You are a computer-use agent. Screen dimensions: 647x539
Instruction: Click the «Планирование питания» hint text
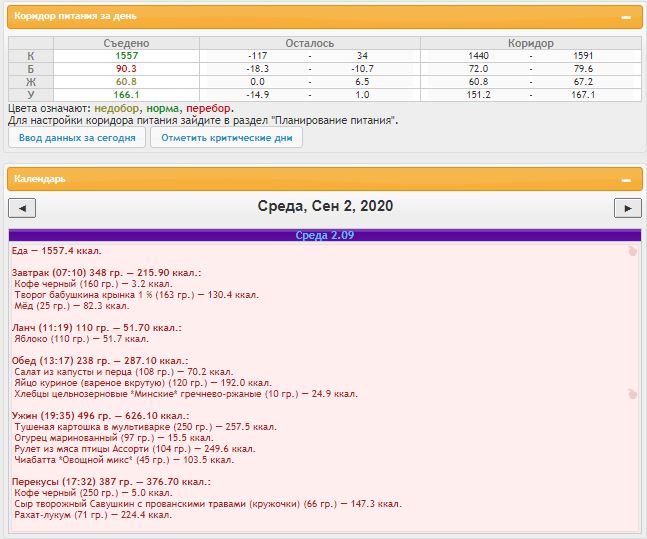click(x=334, y=121)
